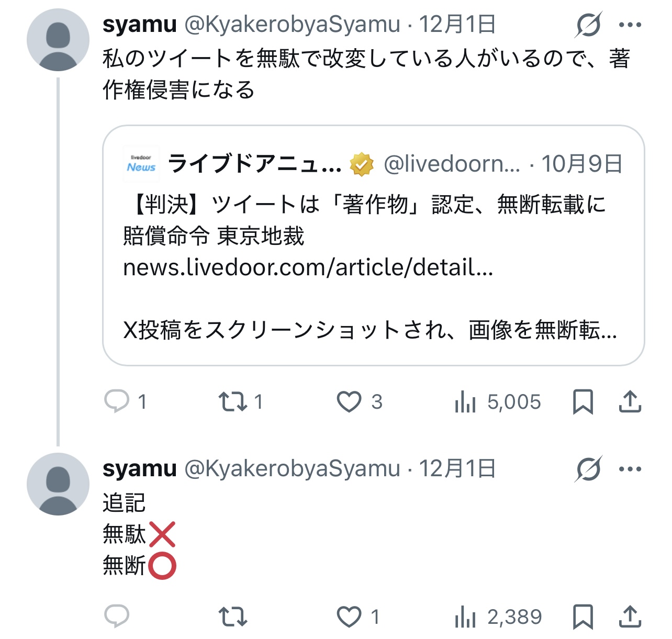The image size is (672, 639).
Task: Like the first tweet with 3 likes
Action: (349, 402)
